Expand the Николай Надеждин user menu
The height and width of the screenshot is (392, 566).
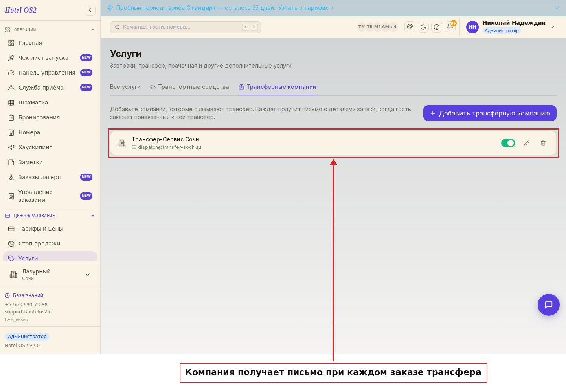[x=552, y=27]
